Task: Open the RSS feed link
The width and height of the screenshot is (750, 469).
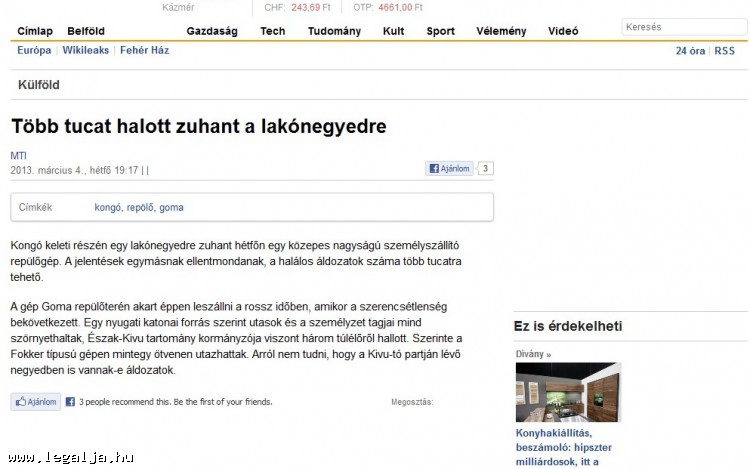Action: 724,51
